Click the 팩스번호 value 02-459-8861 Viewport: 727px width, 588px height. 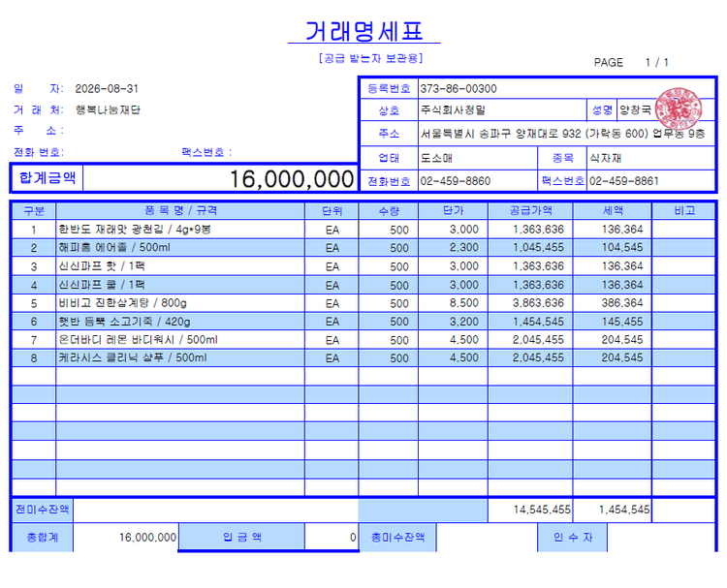[623, 181]
